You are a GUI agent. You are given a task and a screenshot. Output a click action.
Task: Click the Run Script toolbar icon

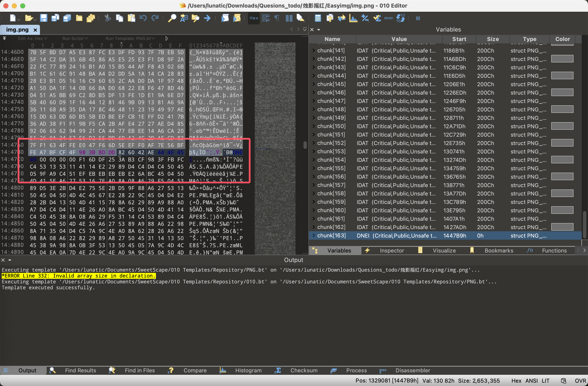[225, 18]
